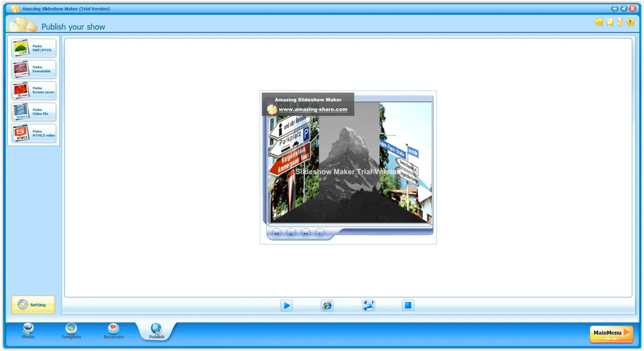Choose Make Video file output
The height and width of the screenshot is (351, 644).
tap(34, 112)
